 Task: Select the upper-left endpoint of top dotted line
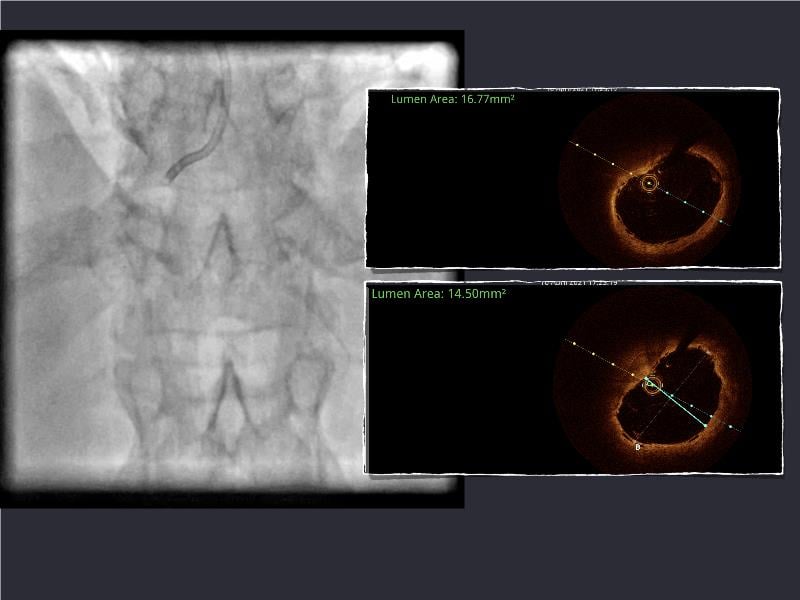(x=571, y=142)
